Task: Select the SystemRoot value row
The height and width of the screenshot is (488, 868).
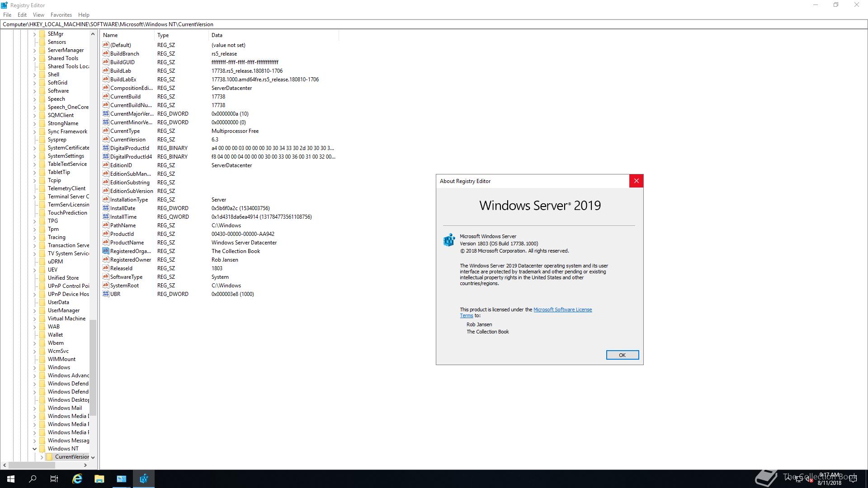Action: (219, 285)
